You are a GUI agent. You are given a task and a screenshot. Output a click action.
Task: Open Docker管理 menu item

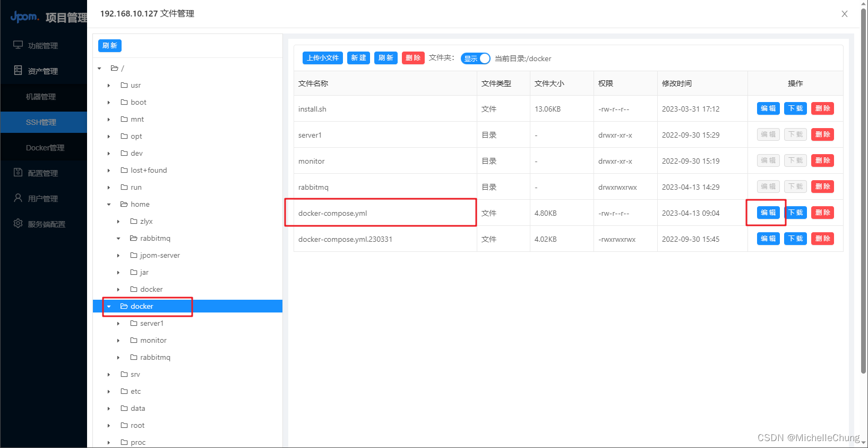(x=44, y=148)
